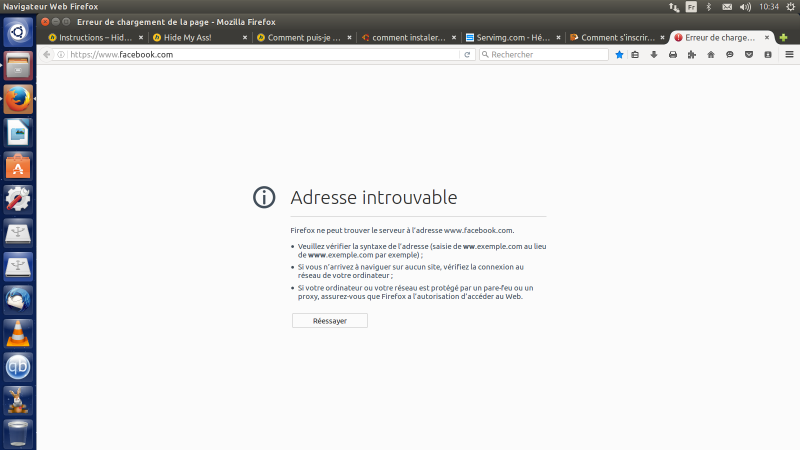Click the Réessayer button
The width and height of the screenshot is (800, 450).
point(330,321)
